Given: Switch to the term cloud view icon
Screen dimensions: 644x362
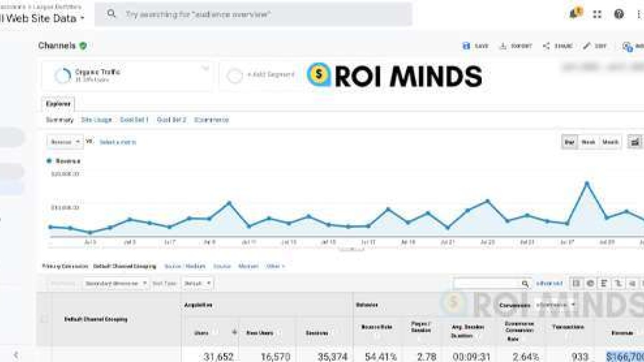Looking at the screenshot, I should coord(632,283).
